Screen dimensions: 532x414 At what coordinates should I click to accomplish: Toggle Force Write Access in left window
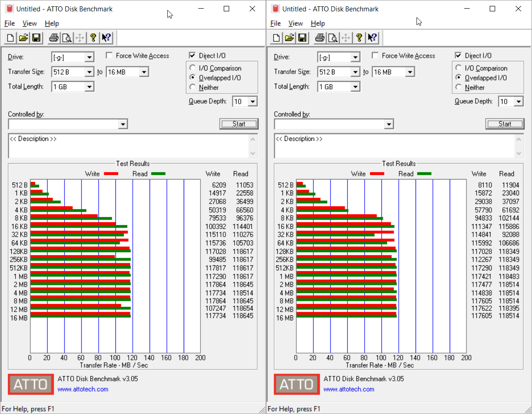point(109,55)
